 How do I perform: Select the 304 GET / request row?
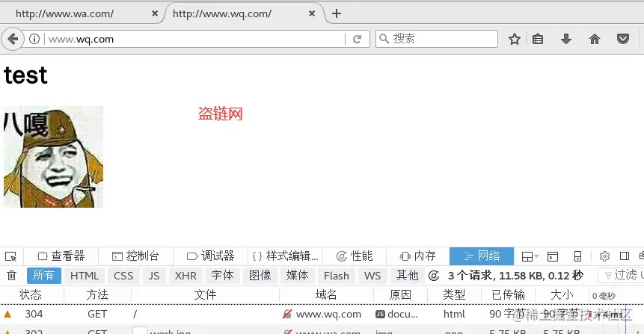[322, 315]
